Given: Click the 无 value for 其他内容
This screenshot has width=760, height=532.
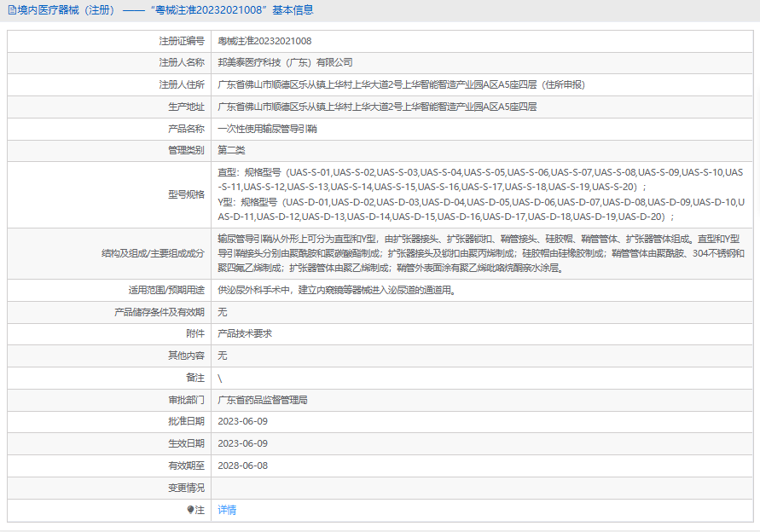Looking at the screenshot, I should click(x=223, y=356).
